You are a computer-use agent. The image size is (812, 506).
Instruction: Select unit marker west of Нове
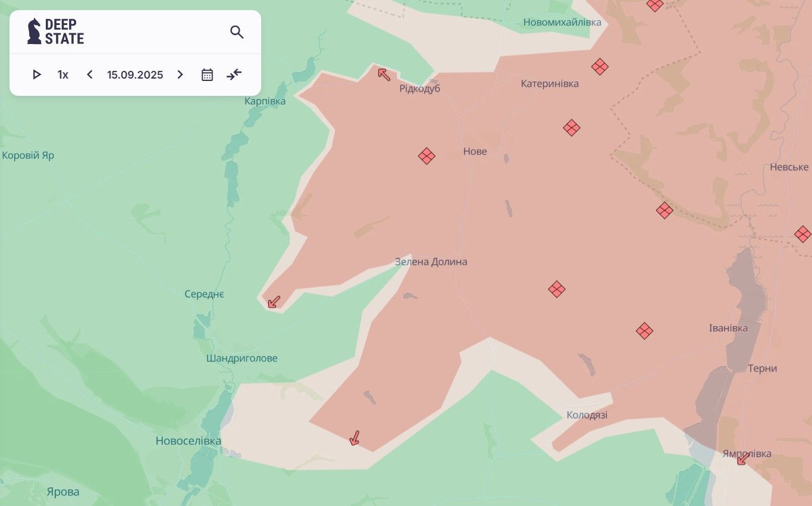(427, 156)
